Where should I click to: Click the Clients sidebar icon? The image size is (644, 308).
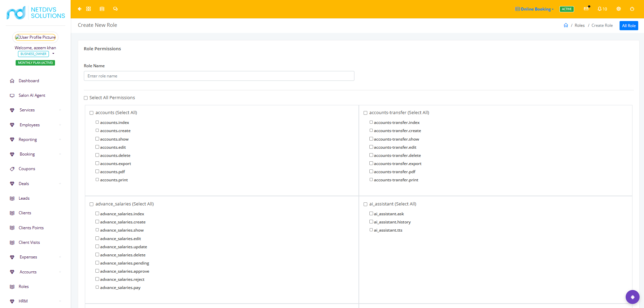pyautogui.click(x=12, y=213)
